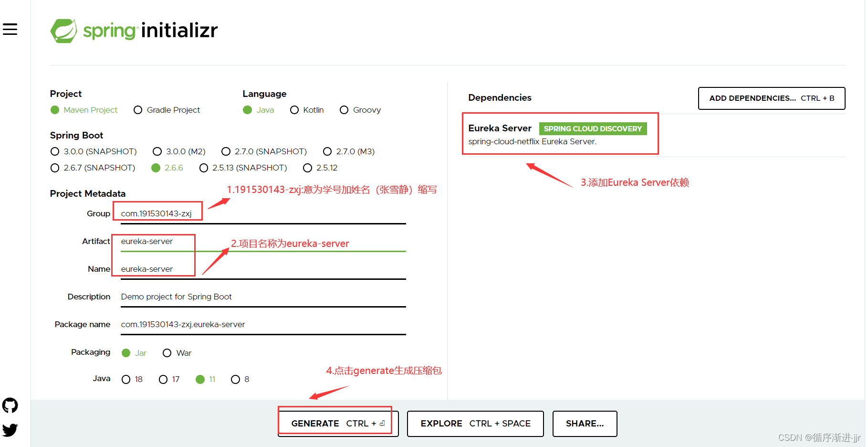Select Spring Boot 2.5.12
Screen dimensions: 868x447
tap(308, 168)
